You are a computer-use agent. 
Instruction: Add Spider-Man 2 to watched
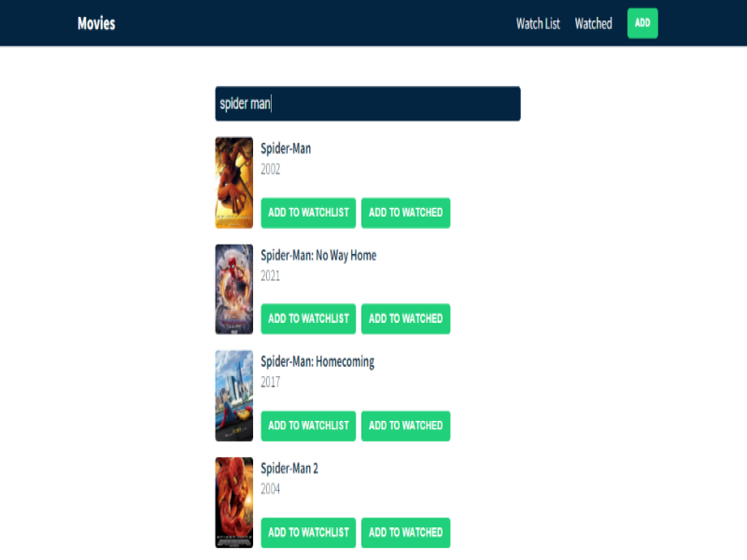(x=405, y=532)
